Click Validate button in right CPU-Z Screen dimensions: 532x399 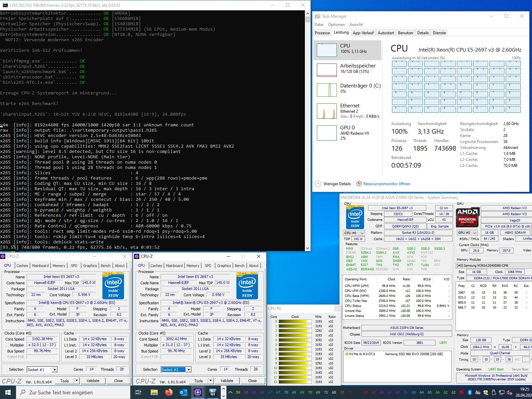(x=227, y=381)
